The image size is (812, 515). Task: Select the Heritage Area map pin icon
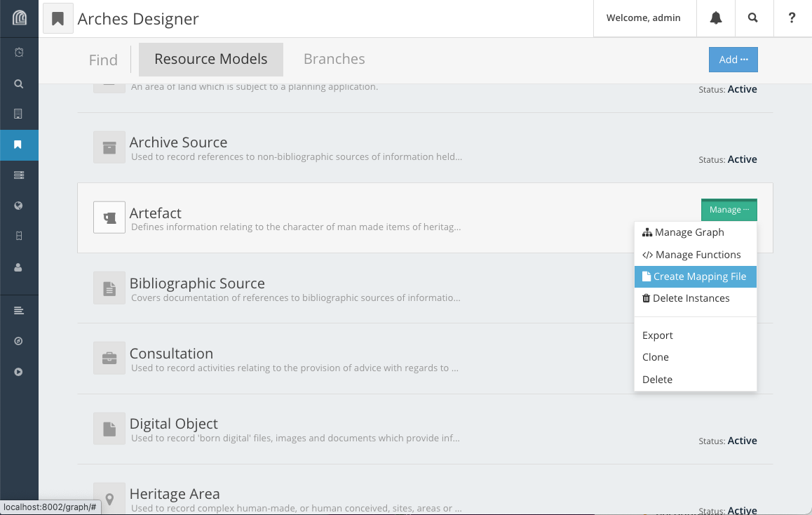click(x=109, y=498)
